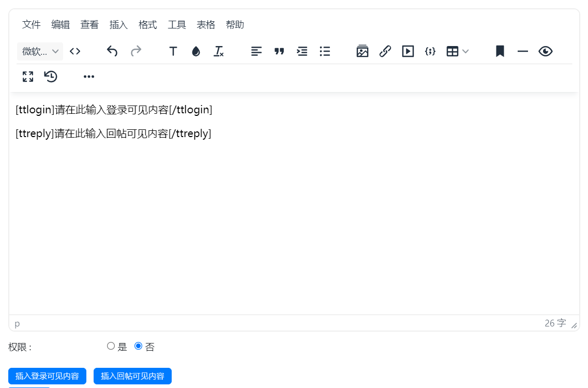
Task: Insert code sample with braces icon
Action: [430, 51]
